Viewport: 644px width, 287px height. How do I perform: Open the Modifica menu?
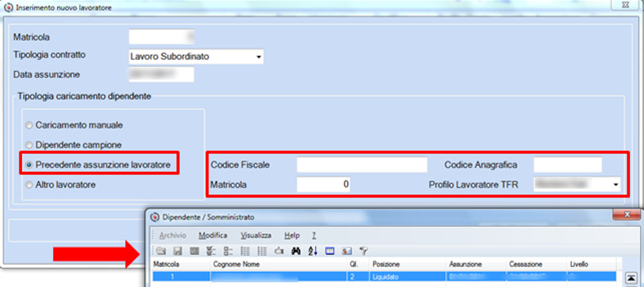pos(212,235)
